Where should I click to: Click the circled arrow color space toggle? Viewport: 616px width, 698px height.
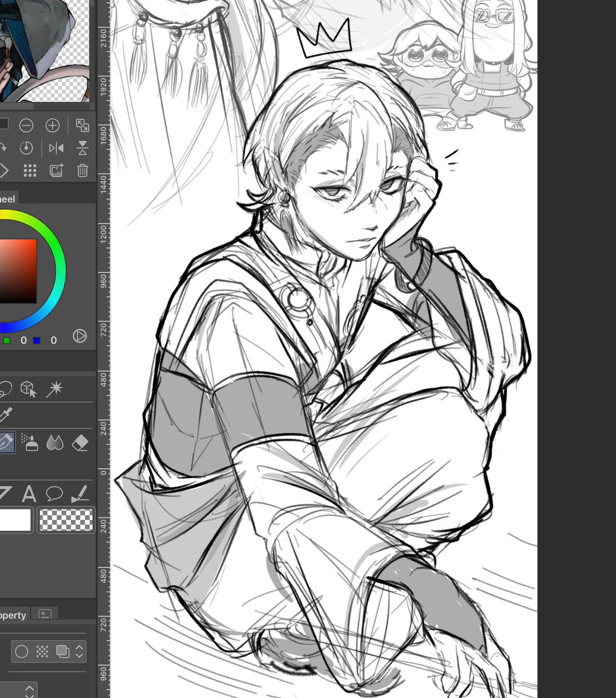click(x=80, y=336)
